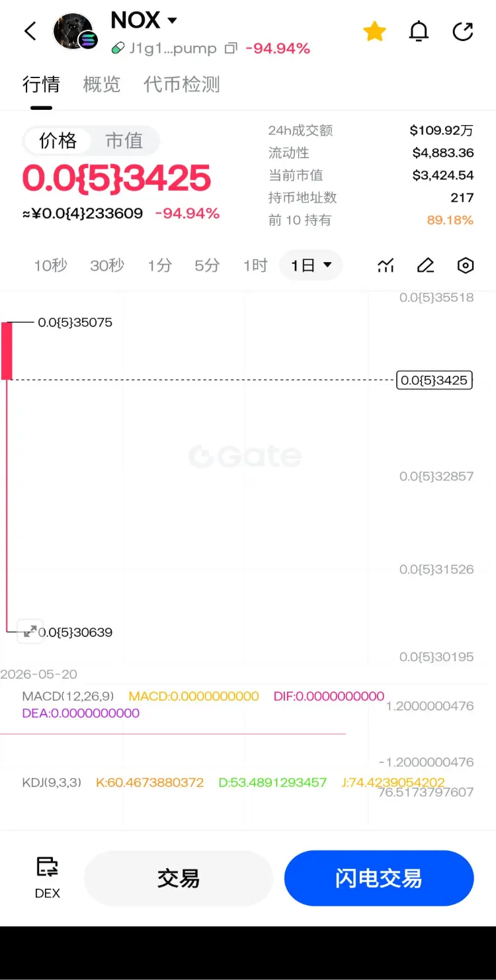
Task: Tap the 交易 button
Action: coord(179,878)
